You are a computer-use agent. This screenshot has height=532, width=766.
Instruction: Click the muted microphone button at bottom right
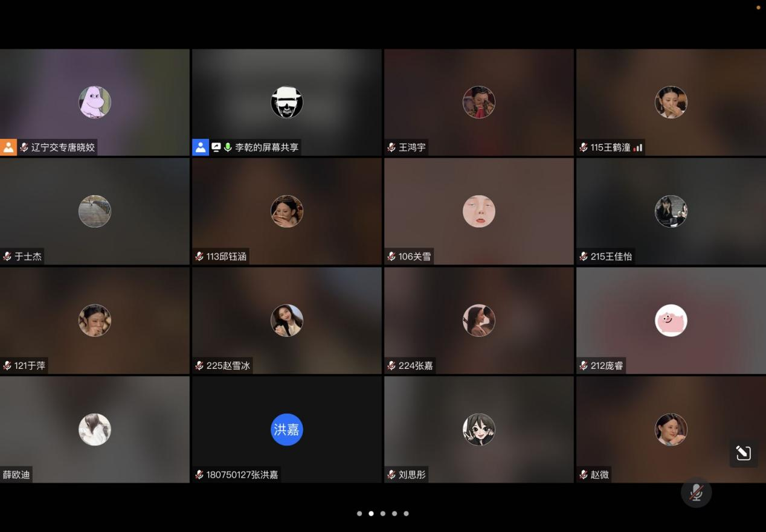[x=696, y=492]
